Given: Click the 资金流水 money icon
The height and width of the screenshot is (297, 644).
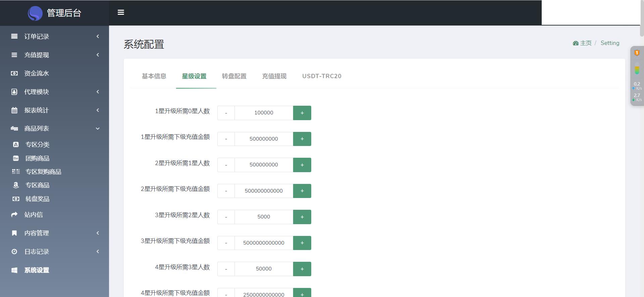Looking at the screenshot, I should click(x=14, y=73).
